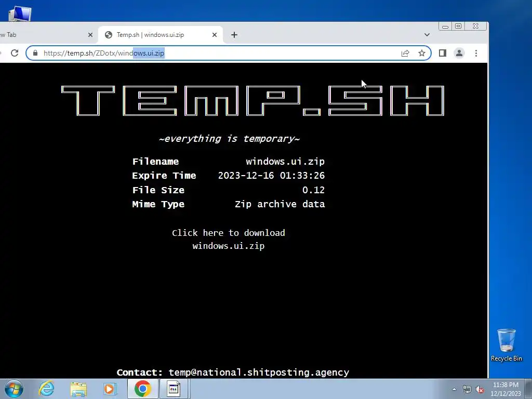Click the Expire Time label

pyautogui.click(x=164, y=176)
